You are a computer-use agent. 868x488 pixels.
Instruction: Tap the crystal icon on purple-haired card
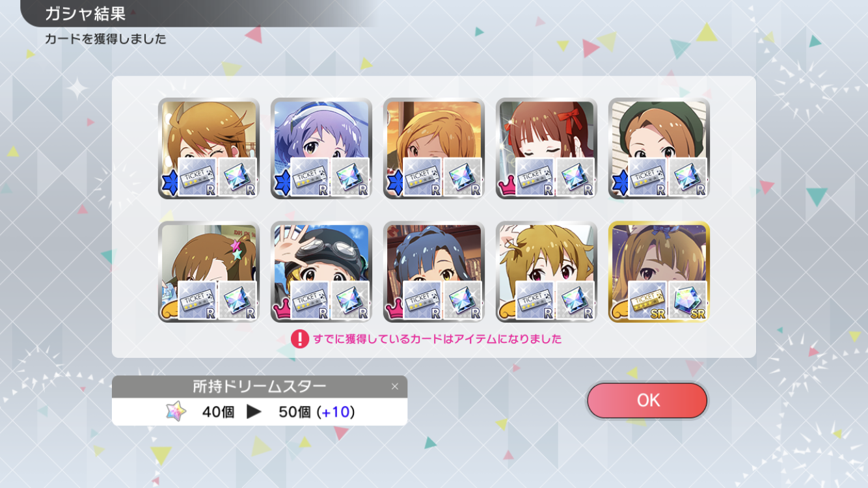pyautogui.click(x=350, y=178)
